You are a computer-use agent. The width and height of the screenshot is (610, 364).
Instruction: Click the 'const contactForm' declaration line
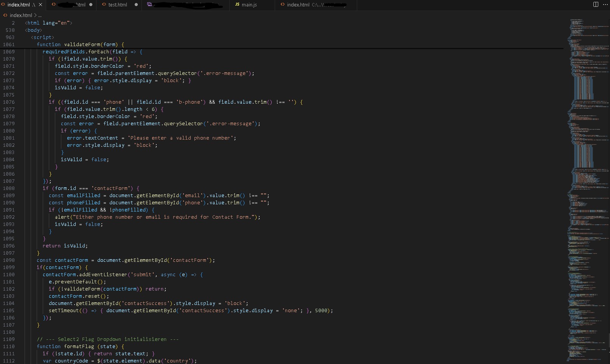click(126, 260)
